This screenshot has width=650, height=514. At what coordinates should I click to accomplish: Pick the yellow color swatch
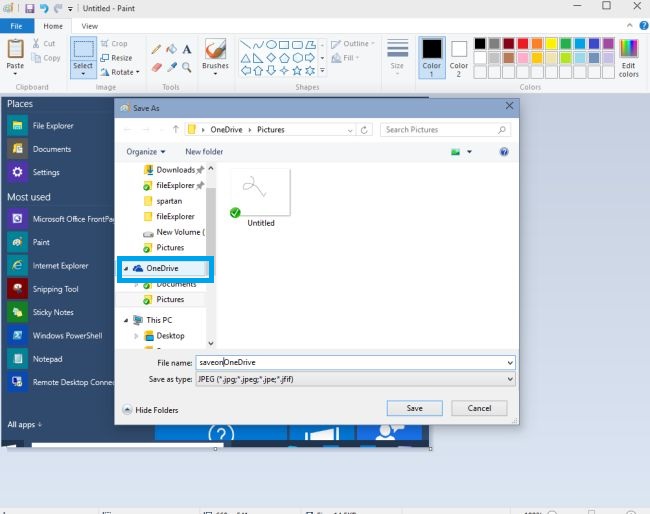(x=551, y=44)
